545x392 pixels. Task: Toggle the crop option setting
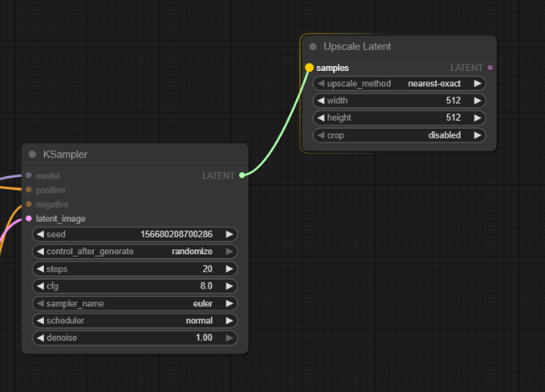[399, 135]
